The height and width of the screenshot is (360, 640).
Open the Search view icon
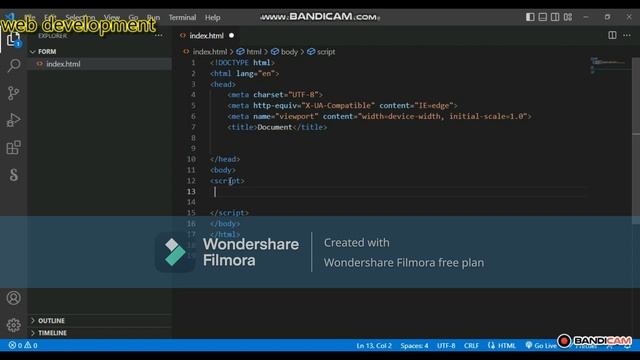pyautogui.click(x=14, y=66)
